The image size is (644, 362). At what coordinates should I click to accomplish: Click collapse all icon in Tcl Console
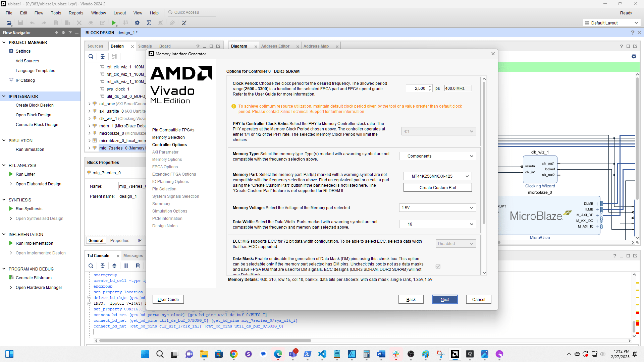tap(103, 266)
